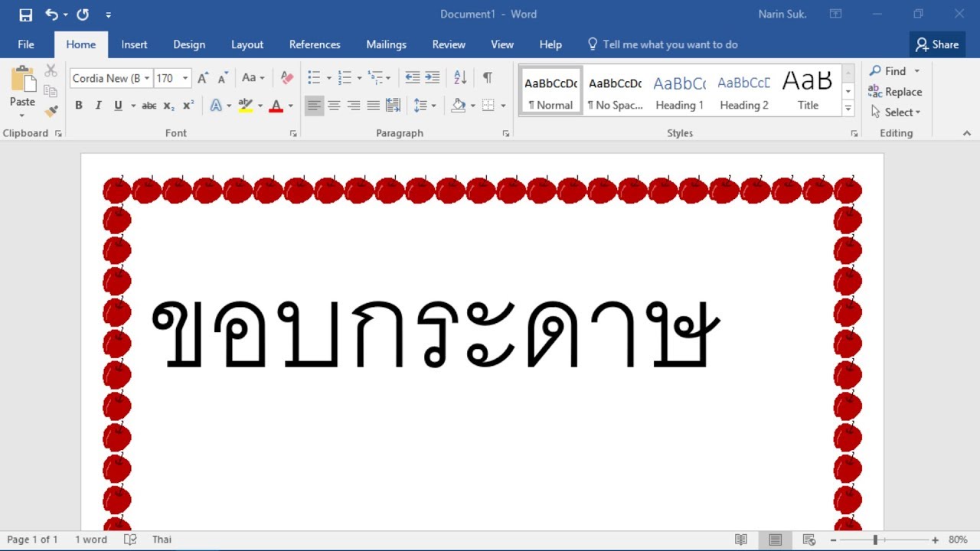Activate the Format Painter brush

pos(51,111)
